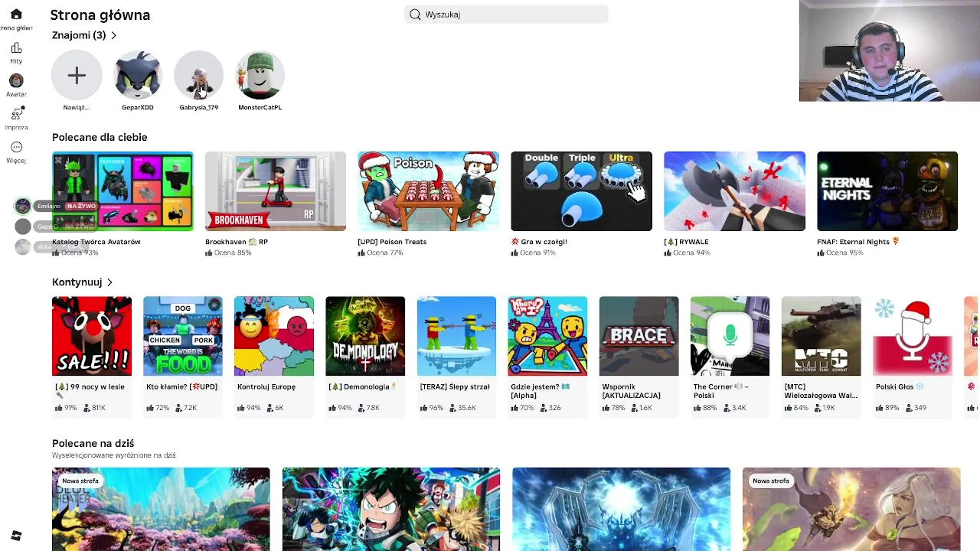Open the RYWALE game thumbnail
Image resolution: width=980 pixels, height=551 pixels.
(734, 191)
